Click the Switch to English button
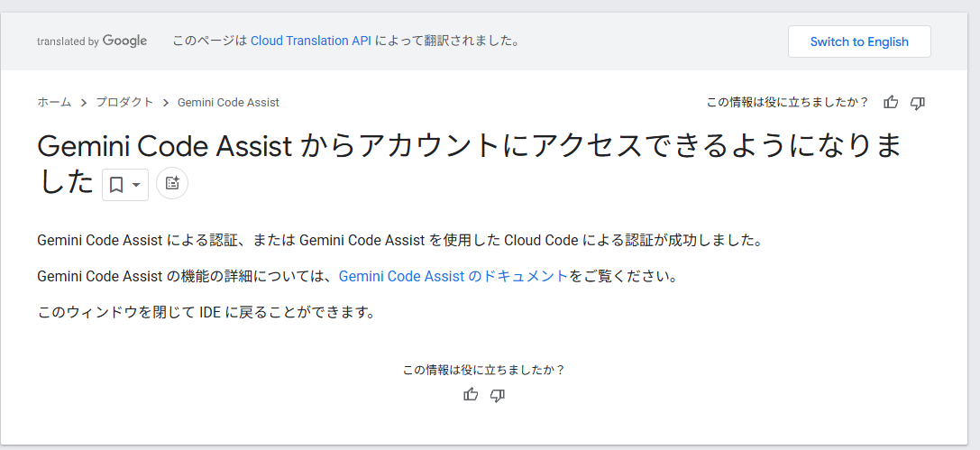Screen dimensions: 980x450 tap(859, 41)
